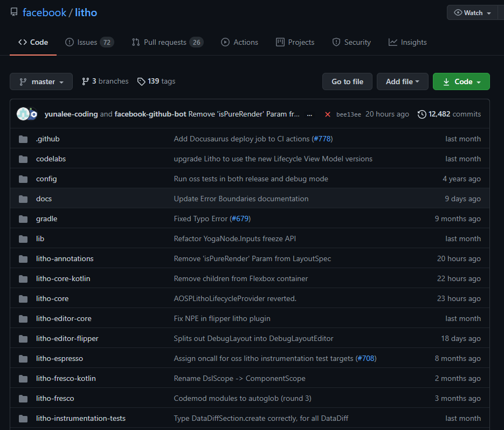Screen dimensions: 504x430
Task: Click the litho-instrumentation-tests folder icon
Action: coord(23,418)
